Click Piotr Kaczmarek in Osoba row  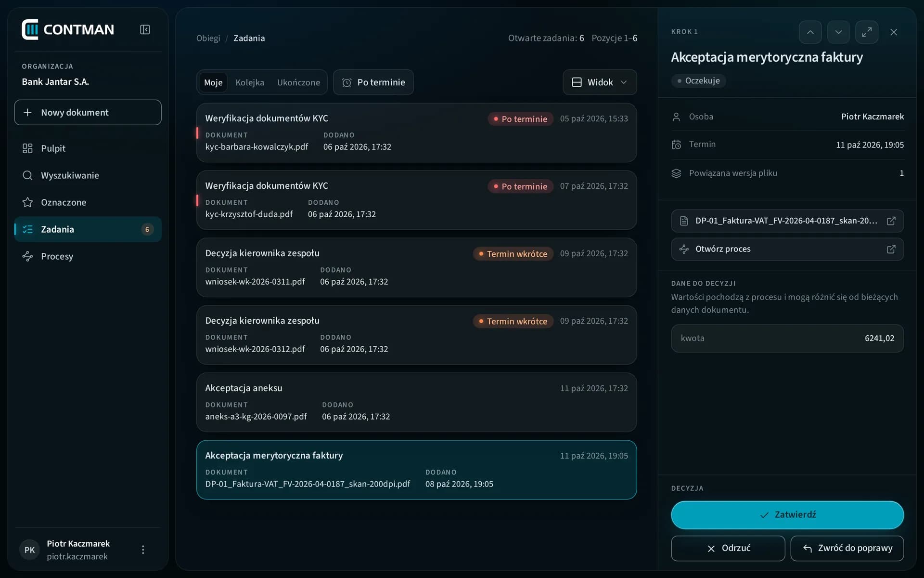(873, 117)
